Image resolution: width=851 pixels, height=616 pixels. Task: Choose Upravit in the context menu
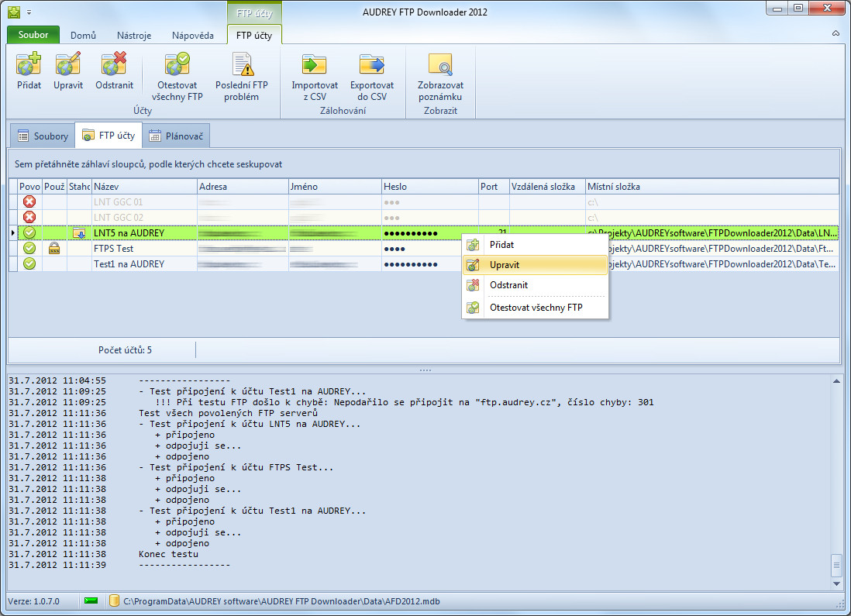[x=535, y=265]
